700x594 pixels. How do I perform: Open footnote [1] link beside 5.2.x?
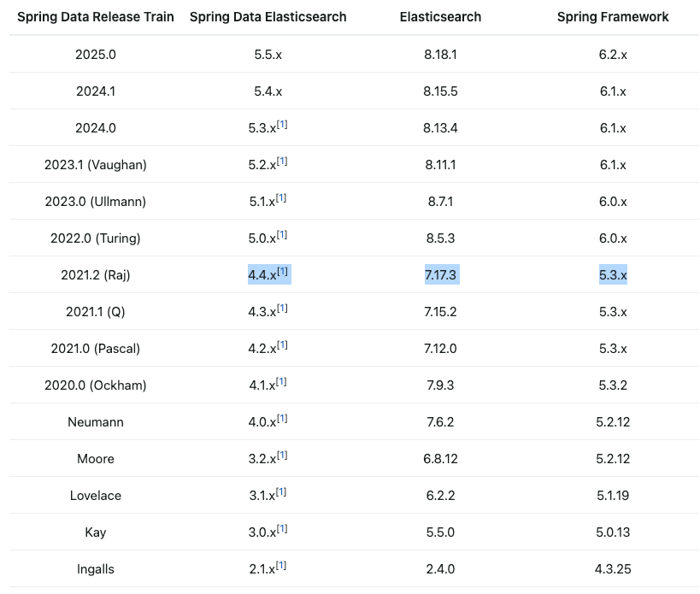282,162
